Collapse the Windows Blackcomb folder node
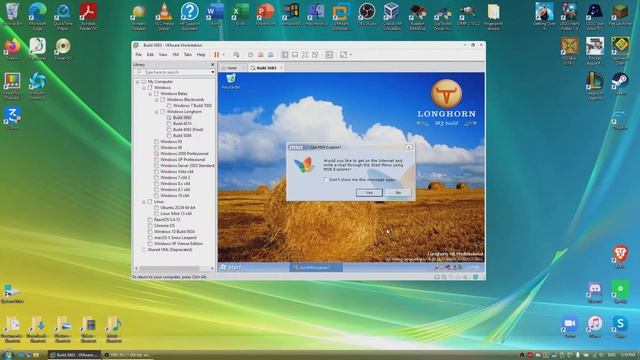Viewport: 640px width, 360px height. click(x=156, y=100)
